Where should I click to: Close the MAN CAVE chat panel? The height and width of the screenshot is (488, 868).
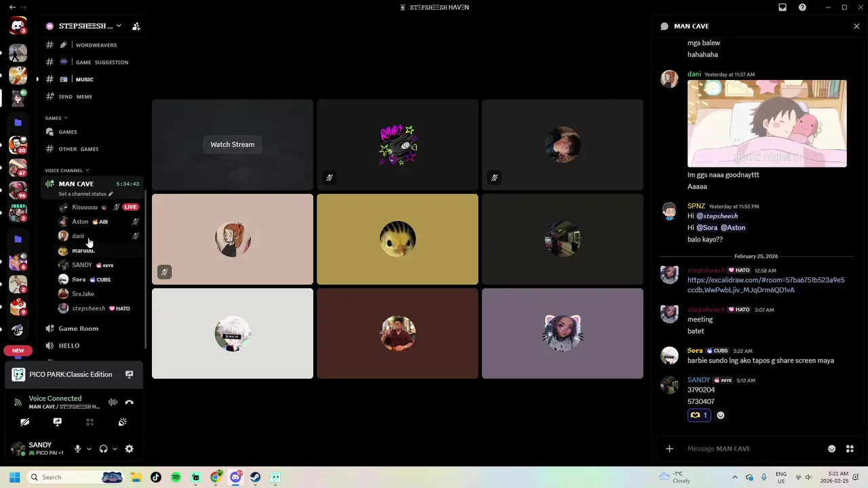pyautogui.click(x=856, y=26)
